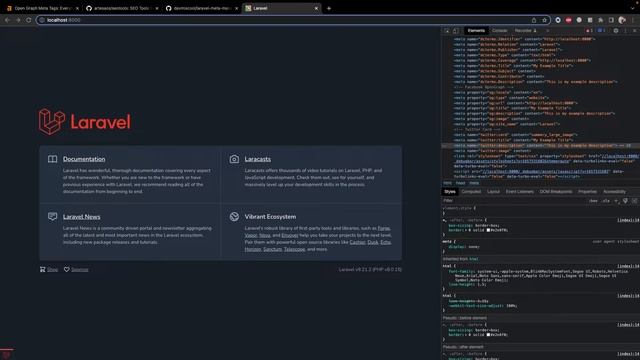Go forward using the browser forward arrow

pos(18,20)
